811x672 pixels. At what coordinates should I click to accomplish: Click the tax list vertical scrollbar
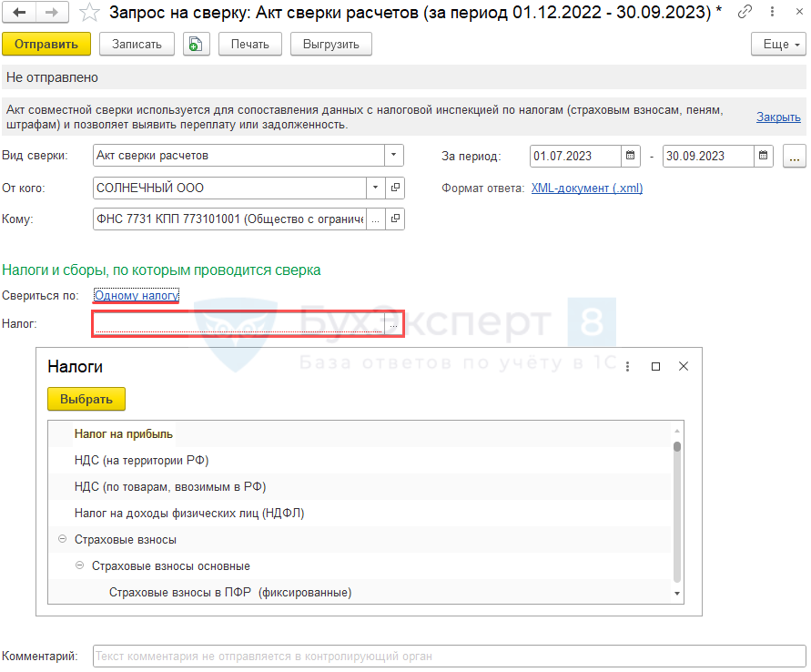pyautogui.click(x=676, y=510)
